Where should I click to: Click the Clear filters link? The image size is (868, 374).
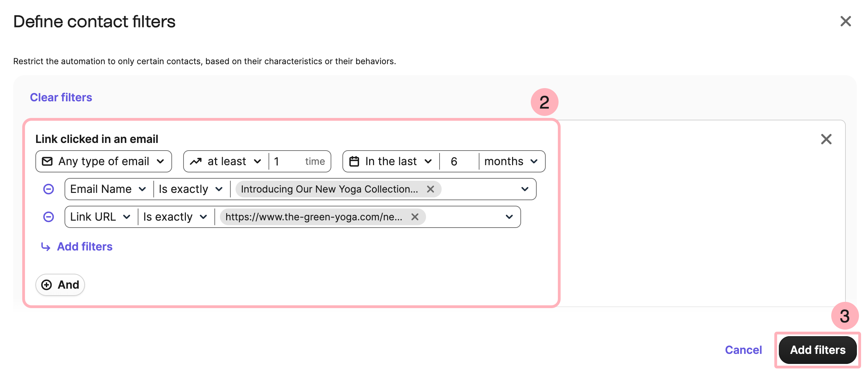pyautogui.click(x=61, y=97)
